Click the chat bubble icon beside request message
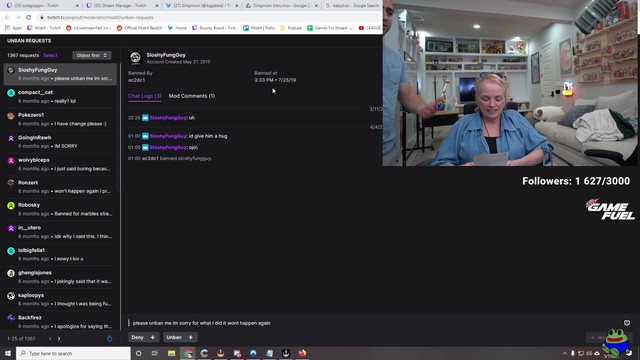 [627, 323]
